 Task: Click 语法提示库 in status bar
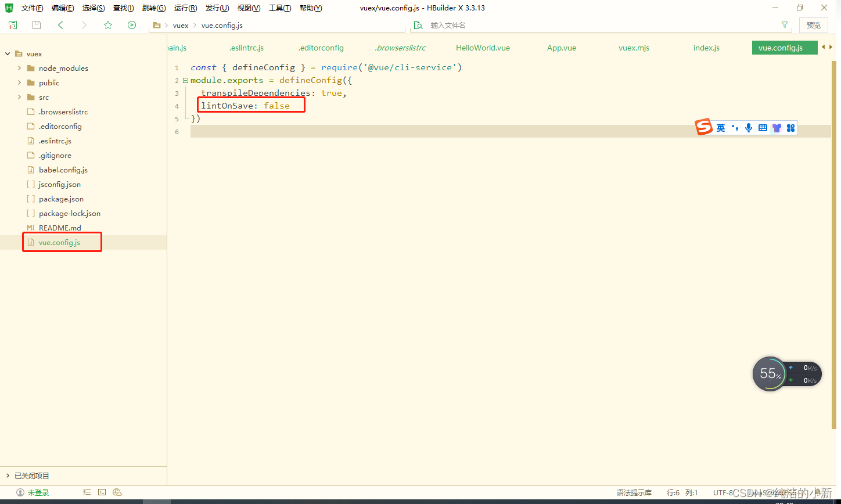[634, 492]
